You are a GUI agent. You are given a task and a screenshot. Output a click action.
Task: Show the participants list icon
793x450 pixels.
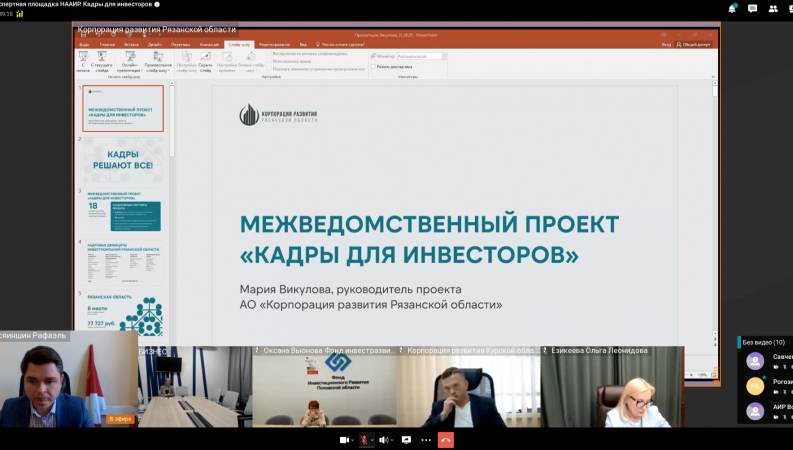[773, 8]
